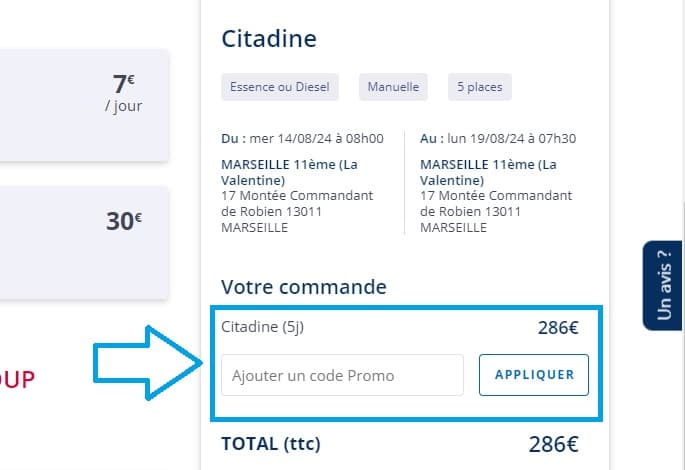Click the "5 places" tag
Screen dimensions: 685x470
click(x=479, y=87)
